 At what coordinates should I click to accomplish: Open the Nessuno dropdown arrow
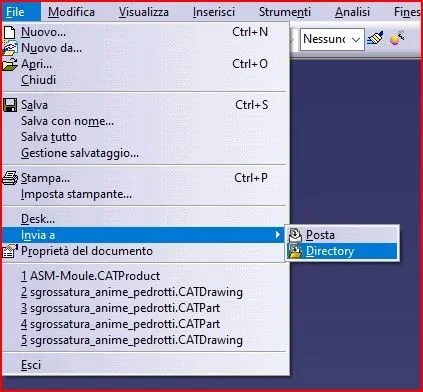[x=356, y=39]
